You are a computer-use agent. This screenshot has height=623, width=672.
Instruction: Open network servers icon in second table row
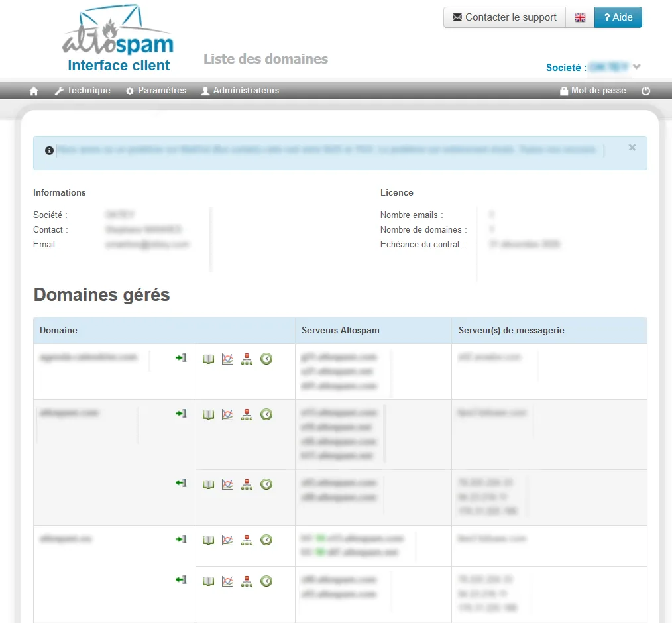click(247, 415)
